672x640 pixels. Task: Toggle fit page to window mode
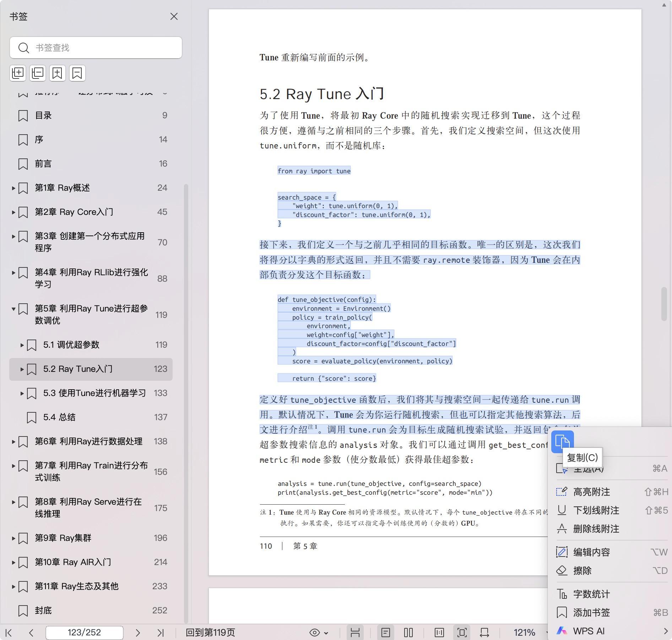click(462, 633)
